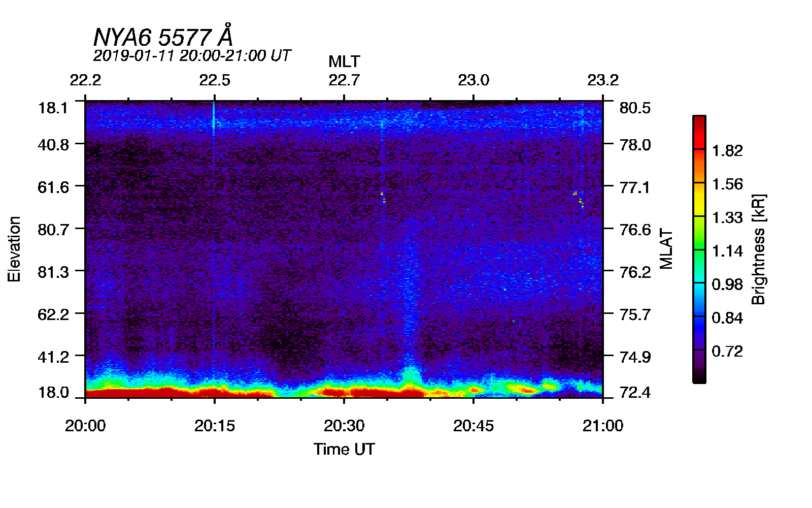Image resolution: width=812 pixels, height=508 pixels.
Task: Click colorbar value '1.14'
Action: coord(727,251)
